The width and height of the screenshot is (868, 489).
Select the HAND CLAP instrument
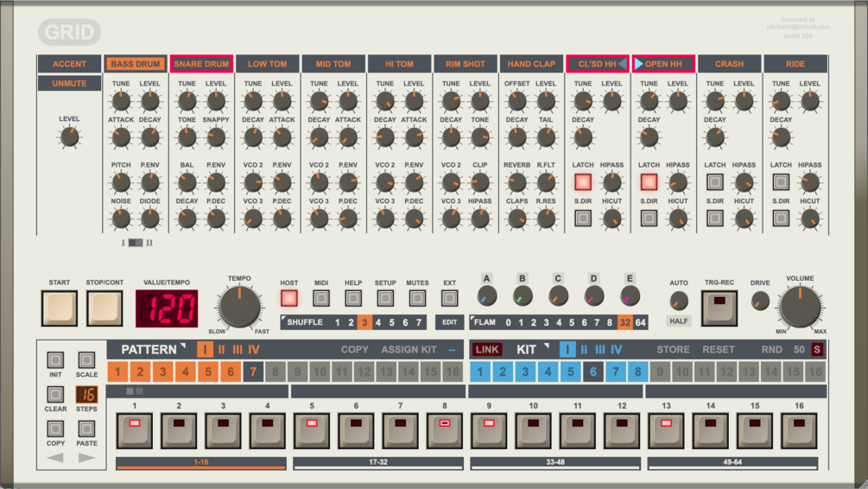coord(531,64)
